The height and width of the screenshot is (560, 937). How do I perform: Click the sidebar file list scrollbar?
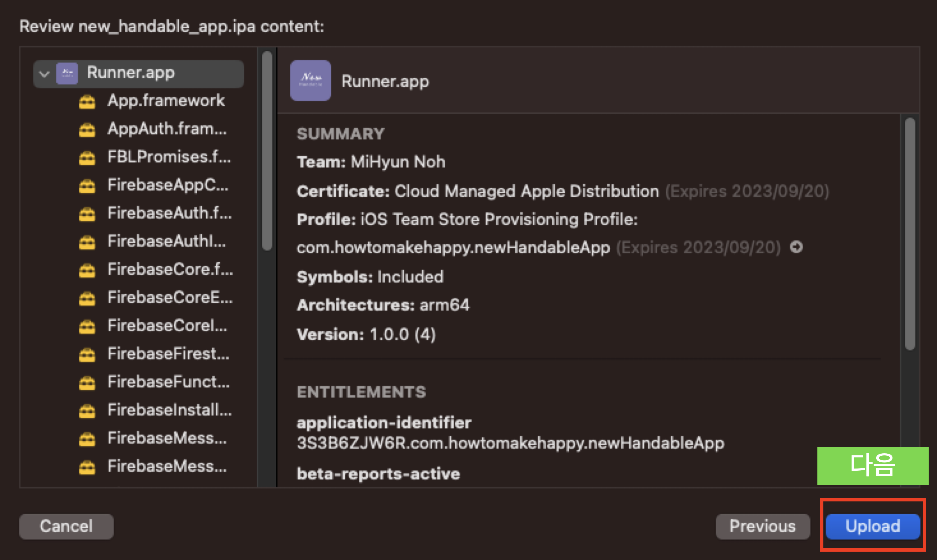267,151
